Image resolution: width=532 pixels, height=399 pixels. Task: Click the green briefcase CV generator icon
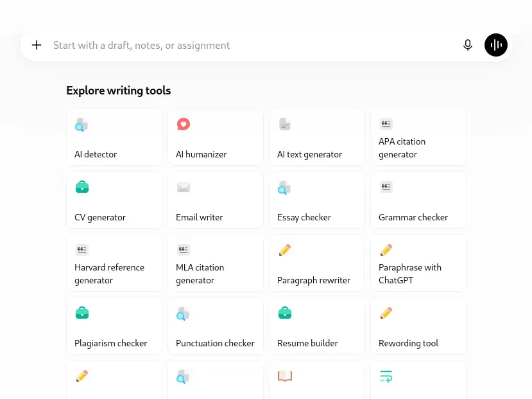point(82,187)
